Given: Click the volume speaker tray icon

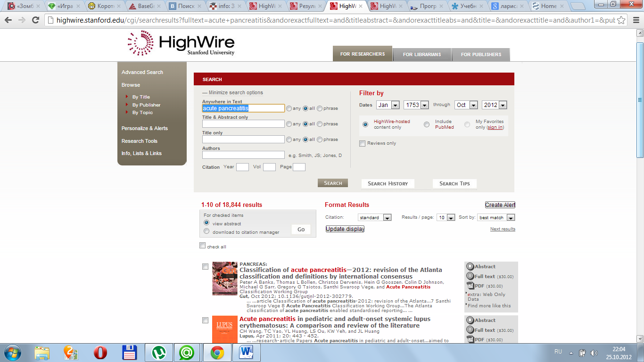Looking at the screenshot, I should point(594,353).
